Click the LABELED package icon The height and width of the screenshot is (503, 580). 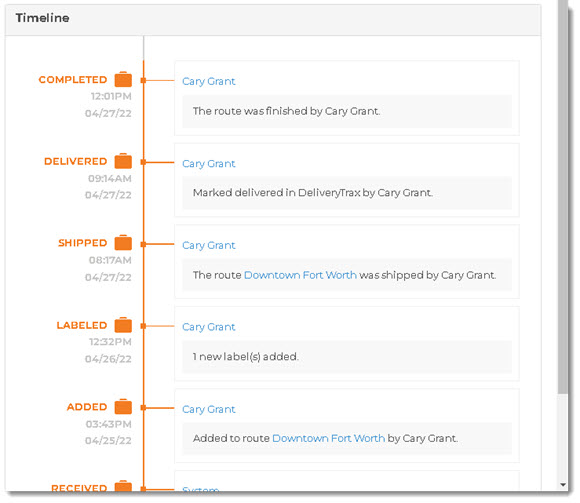[123, 325]
